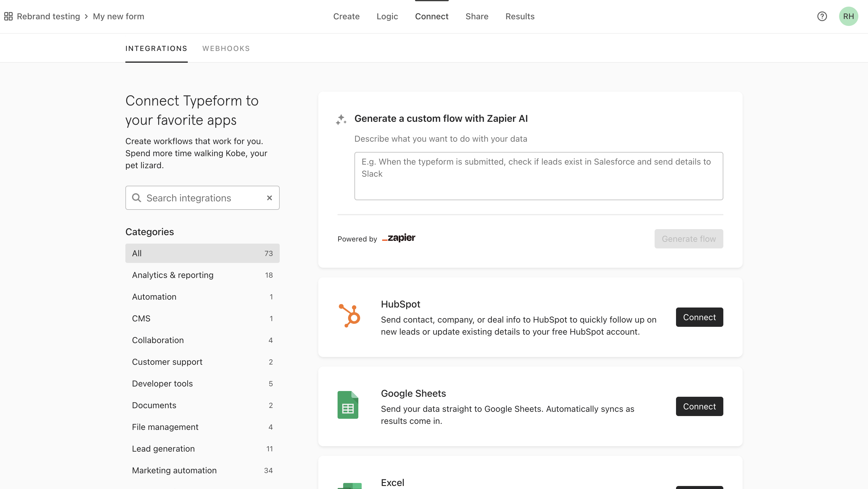Viewport: 868px width, 489px height.
Task: Click the HubSpot title
Action: [x=400, y=304]
